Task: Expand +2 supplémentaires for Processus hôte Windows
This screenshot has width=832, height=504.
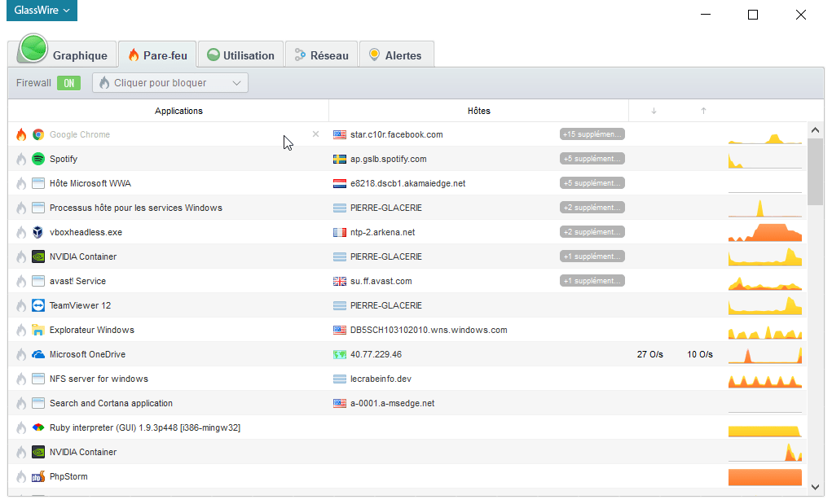Action: tap(592, 208)
